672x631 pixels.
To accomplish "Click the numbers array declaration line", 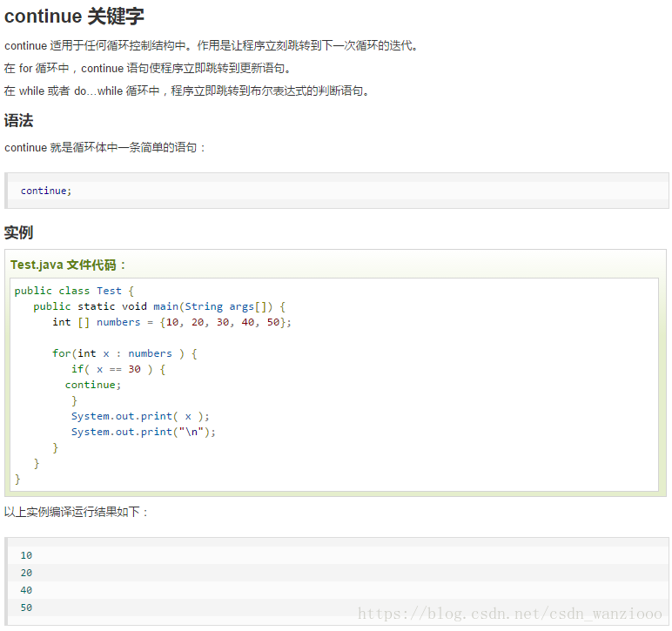I will click(171, 322).
